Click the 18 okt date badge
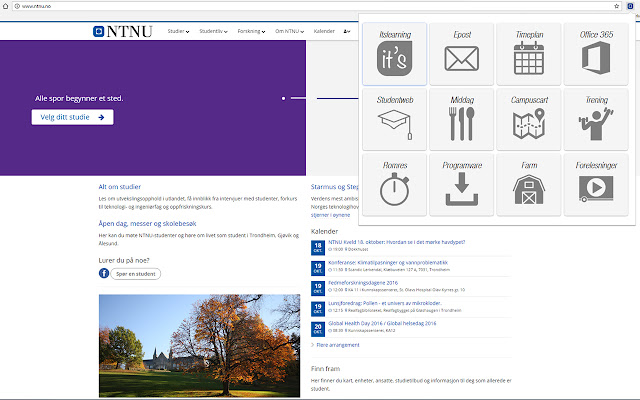 (318, 248)
